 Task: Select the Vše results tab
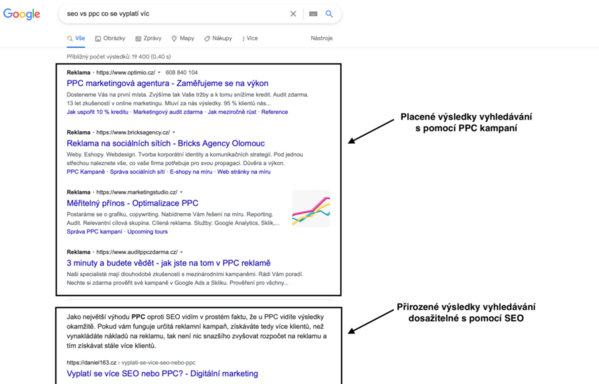point(76,38)
